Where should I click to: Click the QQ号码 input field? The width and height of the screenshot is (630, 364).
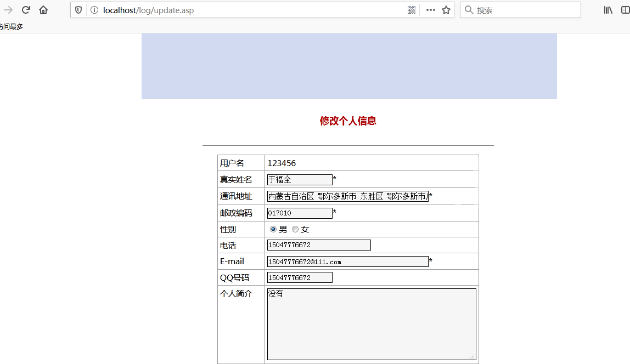300,277
